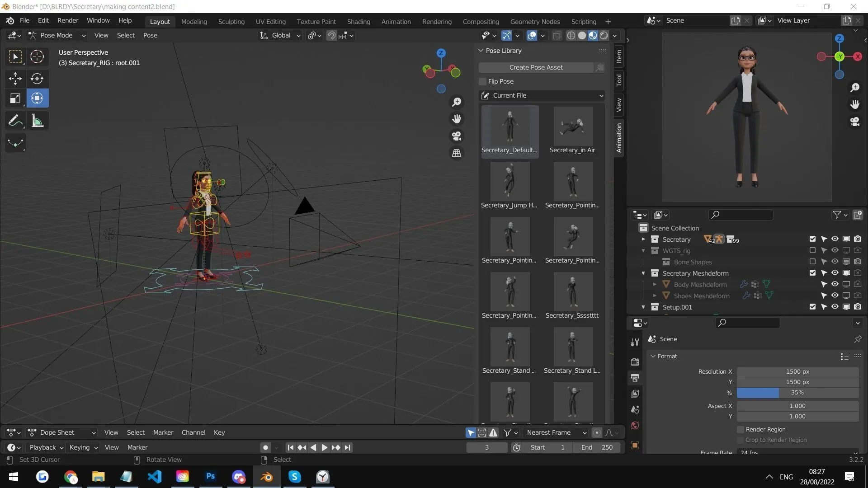Select the Annotate tool
The height and width of the screenshot is (488, 868).
15,120
